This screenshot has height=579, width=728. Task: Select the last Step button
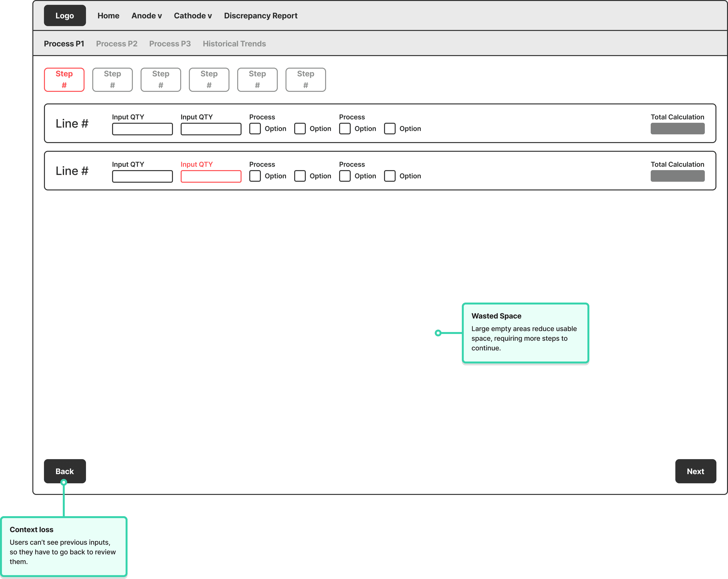[x=305, y=80]
